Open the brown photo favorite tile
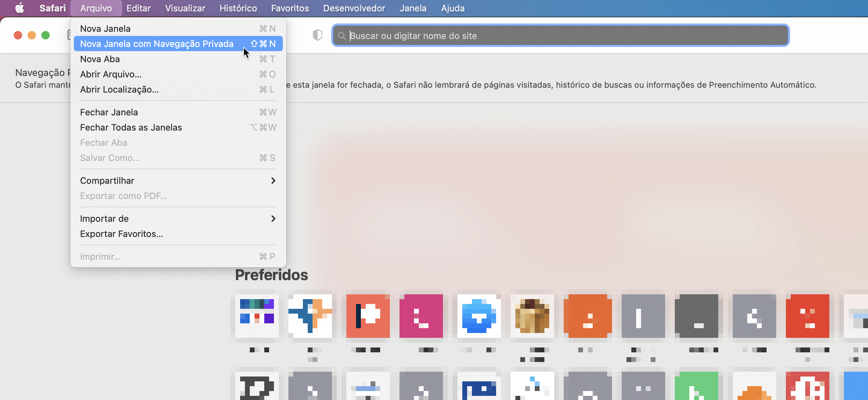868x400 pixels. (x=532, y=316)
